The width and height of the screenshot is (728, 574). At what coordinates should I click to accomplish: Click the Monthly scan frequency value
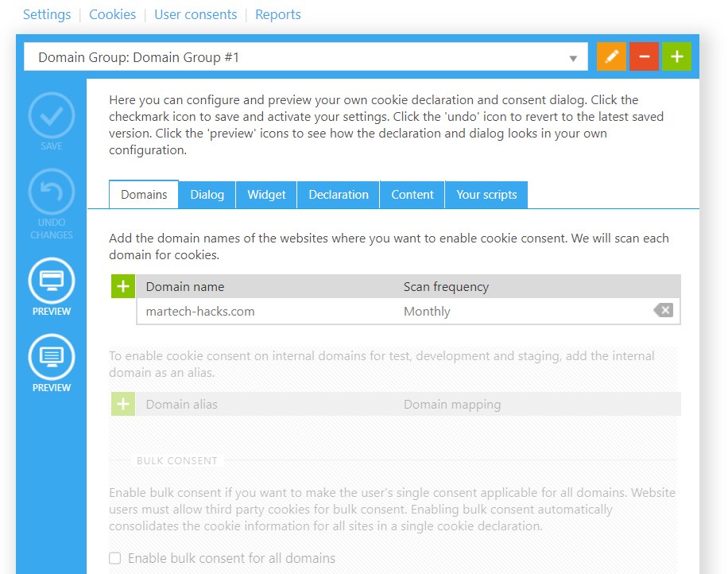coord(427,311)
